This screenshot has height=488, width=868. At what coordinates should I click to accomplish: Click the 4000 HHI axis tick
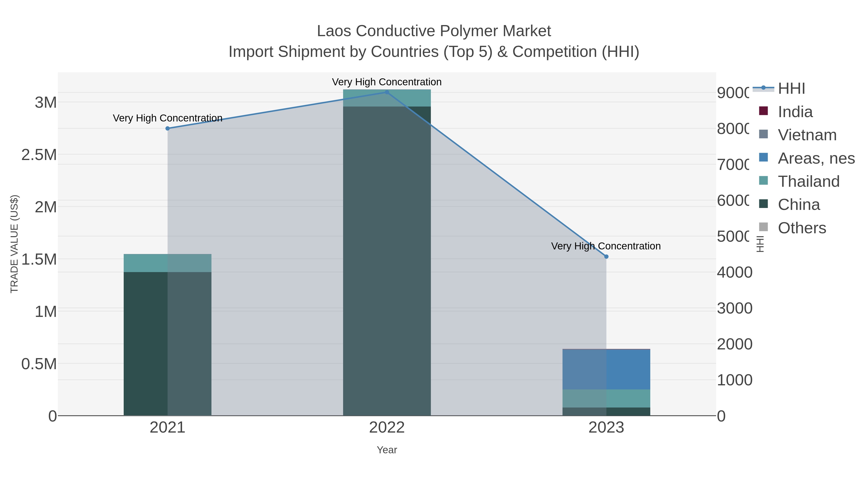point(735,272)
